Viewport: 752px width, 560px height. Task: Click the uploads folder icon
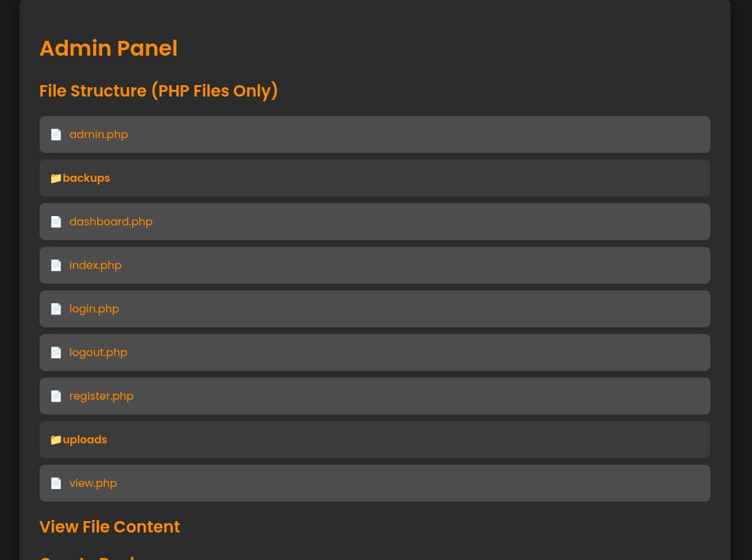tap(56, 440)
